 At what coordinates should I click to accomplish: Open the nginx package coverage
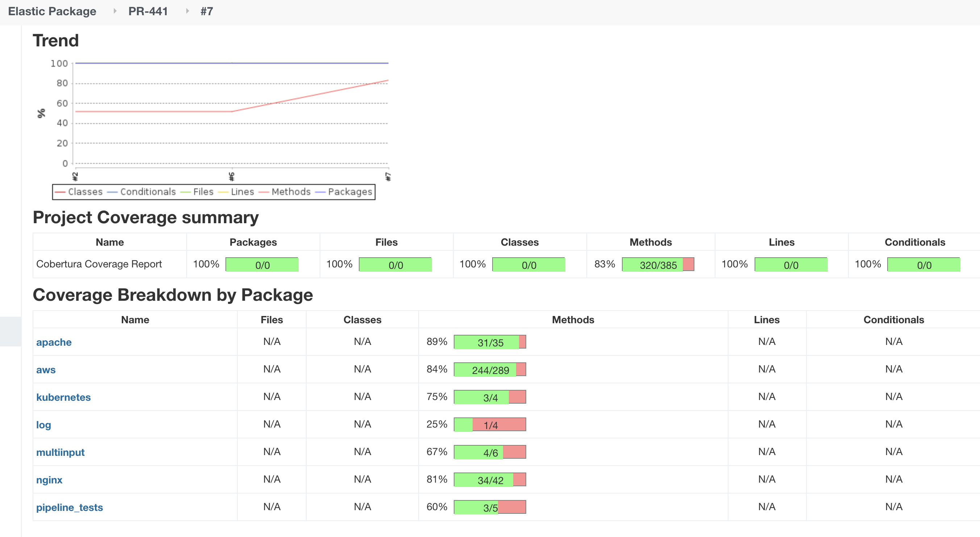tap(49, 480)
